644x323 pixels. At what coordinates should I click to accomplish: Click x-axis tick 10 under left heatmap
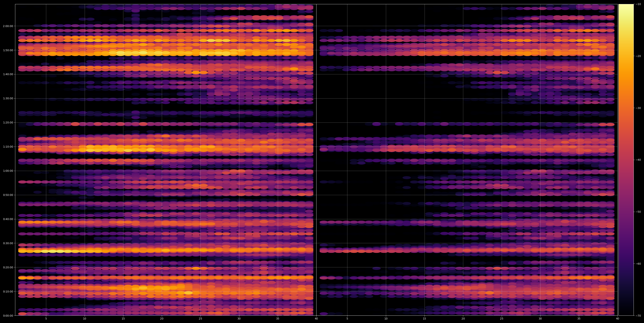click(x=84, y=319)
